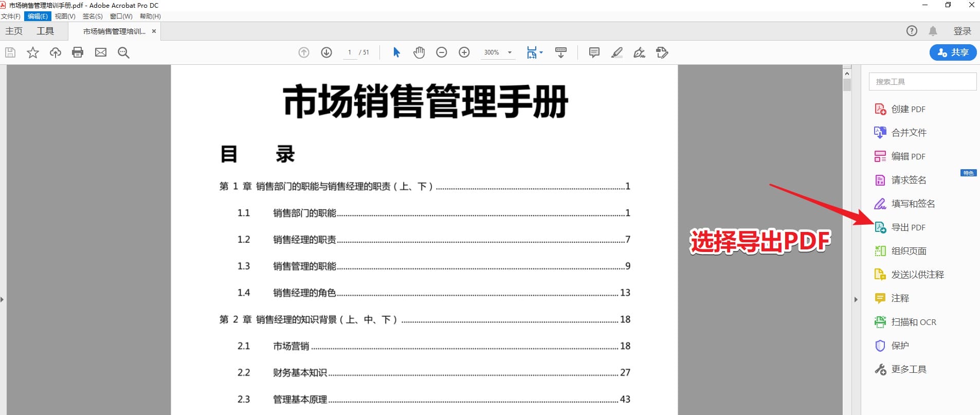Close the 市场销售管理培训 document tab
This screenshot has width=980, height=415.
[x=154, y=31]
